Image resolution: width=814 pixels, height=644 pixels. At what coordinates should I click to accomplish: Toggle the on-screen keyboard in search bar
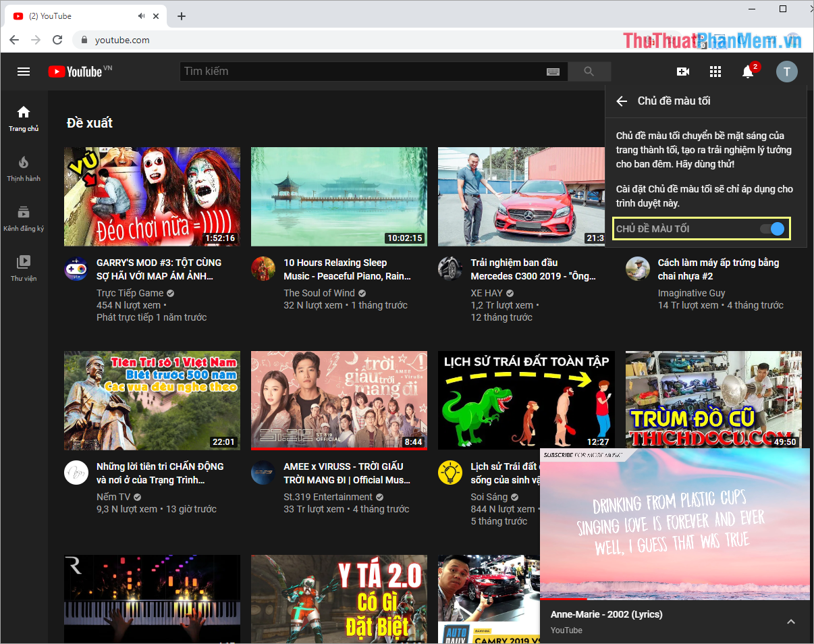click(553, 71)
